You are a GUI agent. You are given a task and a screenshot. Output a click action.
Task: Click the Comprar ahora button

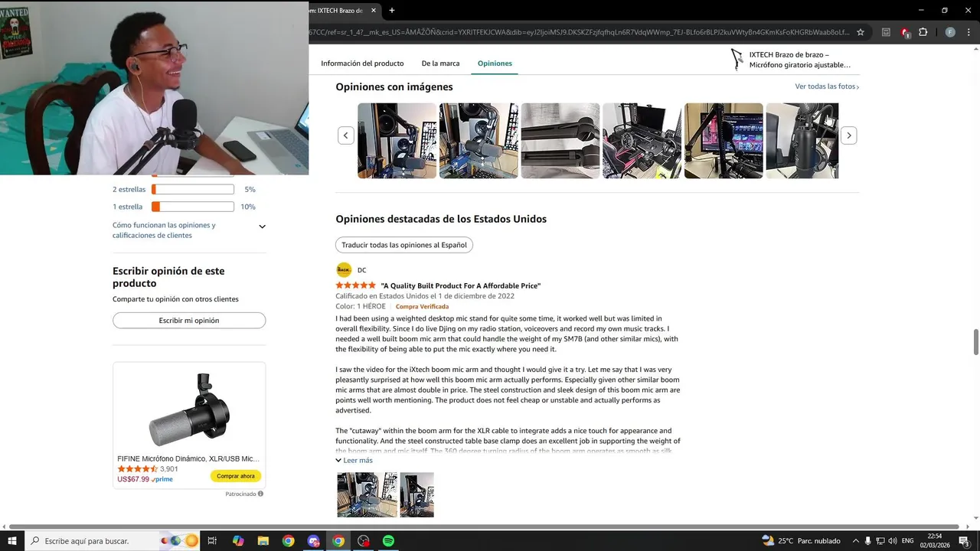click(236, 476)
